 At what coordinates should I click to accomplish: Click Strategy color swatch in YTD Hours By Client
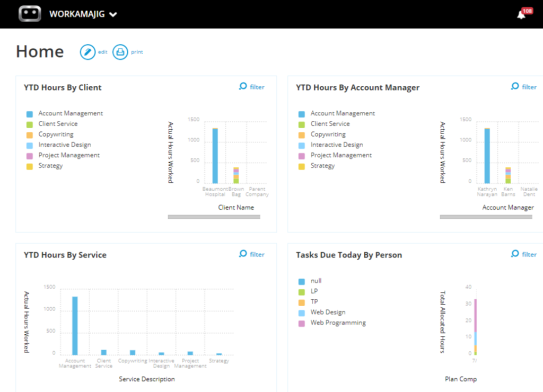click(30, 166)
